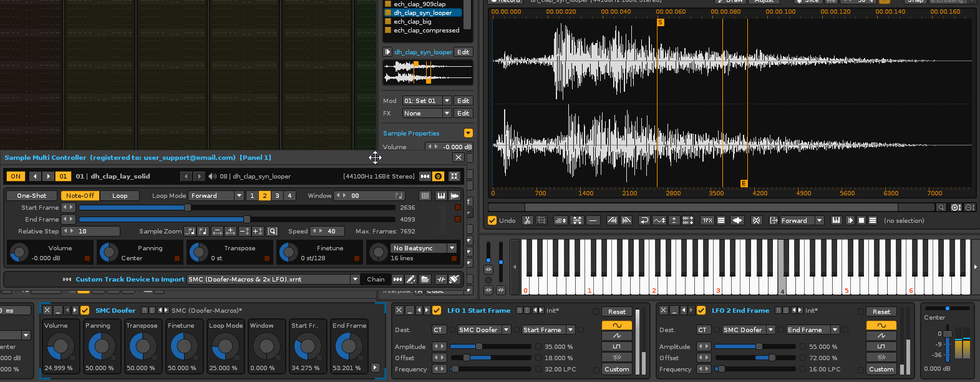
Task: Click the speaker icon before dh_clap_syn_looper
Action: click(x=213, y=177)
